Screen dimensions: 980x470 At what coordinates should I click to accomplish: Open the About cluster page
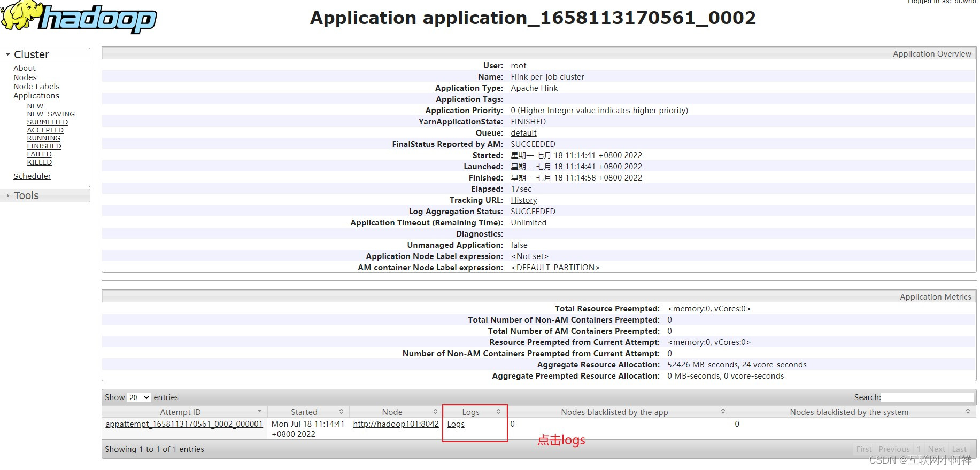(25, 68)
